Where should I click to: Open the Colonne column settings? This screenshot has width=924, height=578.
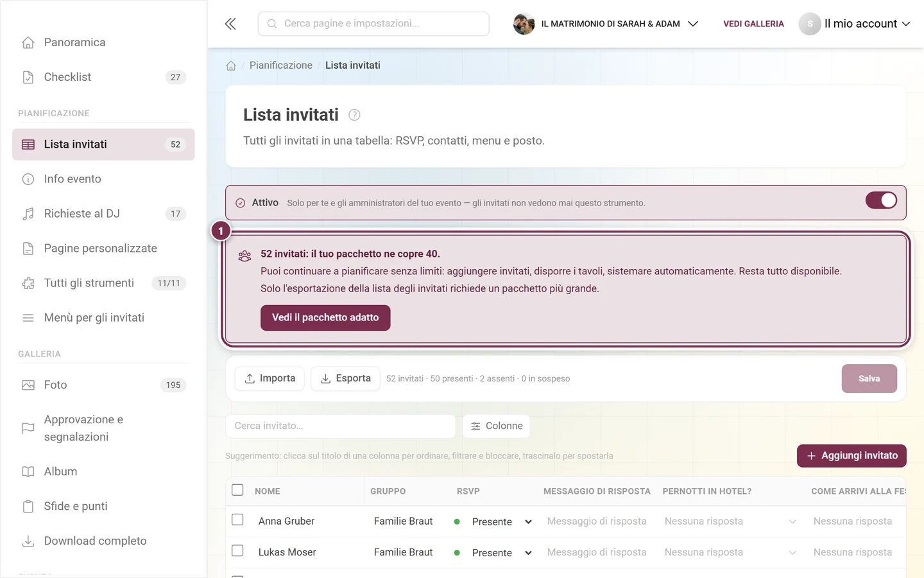[496, 426]
